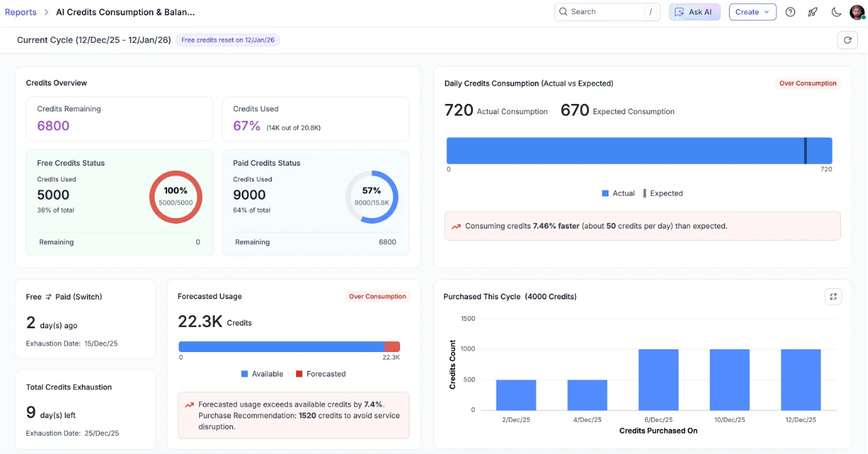The height and width of the screenshot is (454, 868).
Task: Open the Create dropdown
Action: [x=753, y=12]
